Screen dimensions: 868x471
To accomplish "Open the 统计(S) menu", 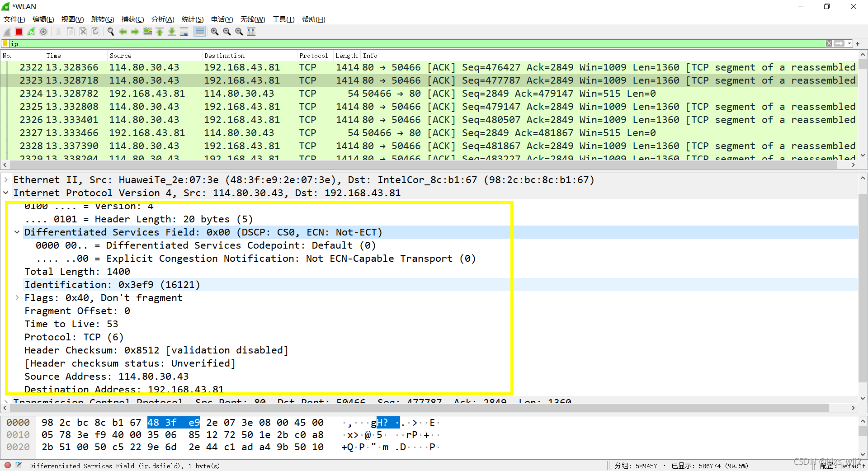I will coord(193,19).
